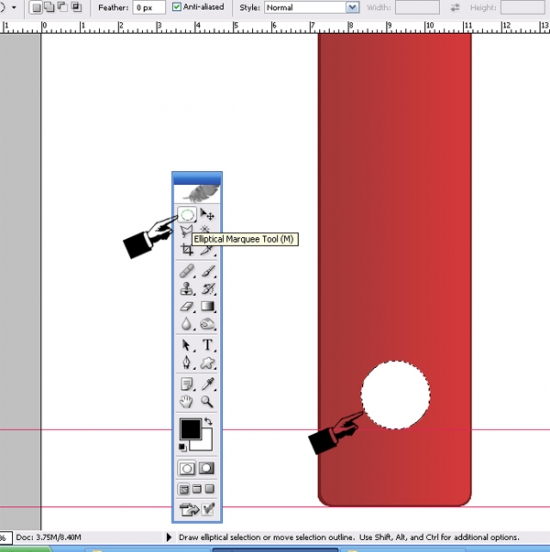Activate the Clone Stamp tool

point(187,289)
